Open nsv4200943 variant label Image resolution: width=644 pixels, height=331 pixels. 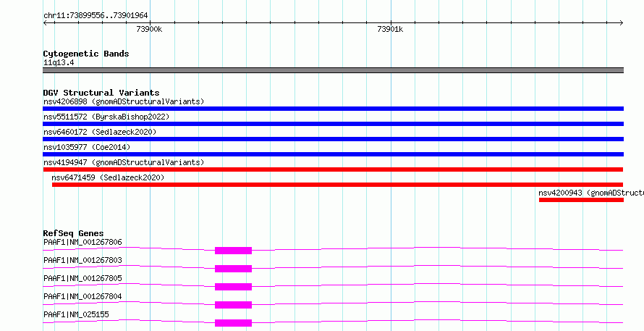tap(591, 193)
